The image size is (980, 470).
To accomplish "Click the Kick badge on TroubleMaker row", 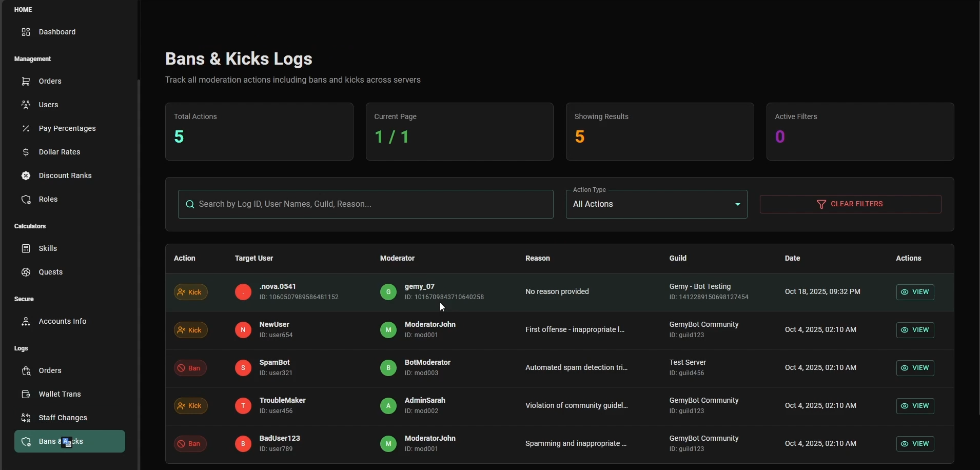I will (190, 406).
